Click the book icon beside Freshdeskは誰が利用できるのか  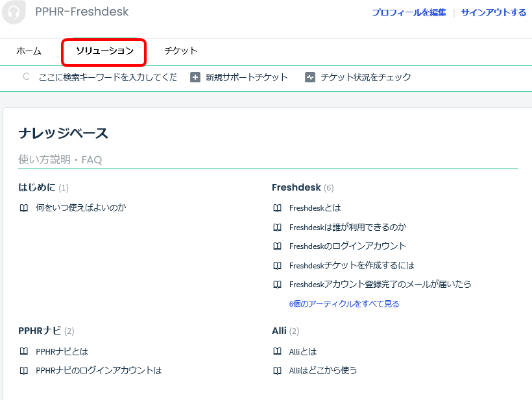[277, 227]
